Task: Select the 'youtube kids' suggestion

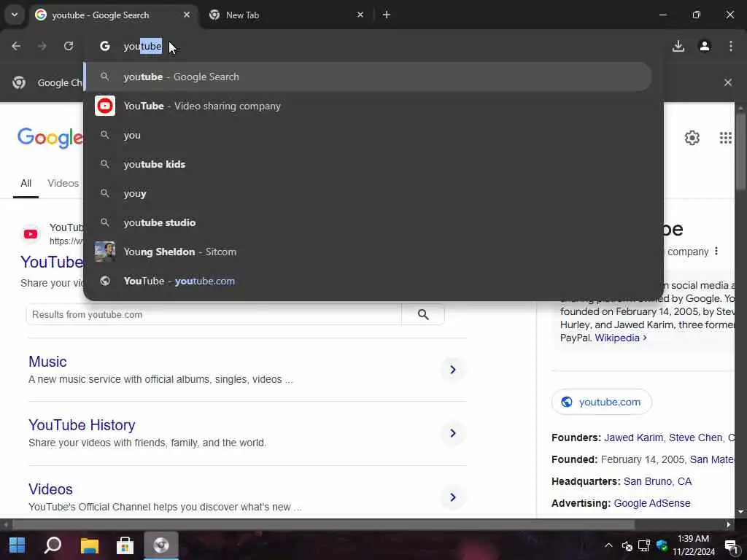Action: [x=368, y=164]
